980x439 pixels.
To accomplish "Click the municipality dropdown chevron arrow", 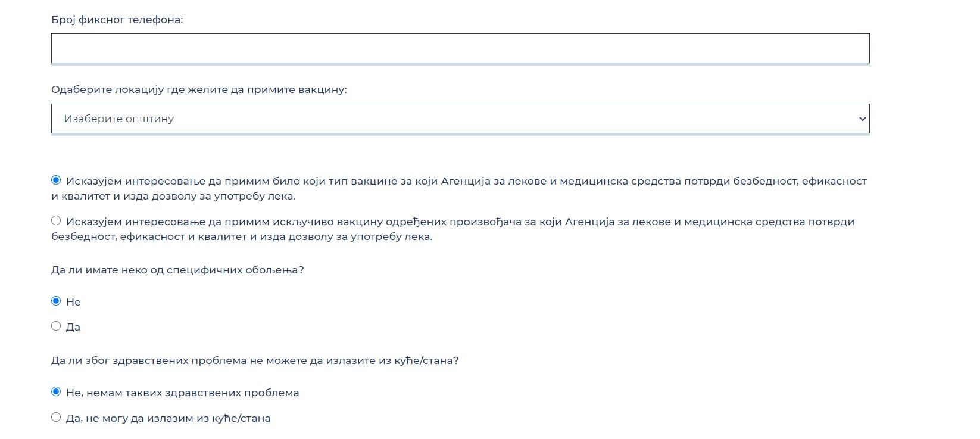I will (862, 119).
